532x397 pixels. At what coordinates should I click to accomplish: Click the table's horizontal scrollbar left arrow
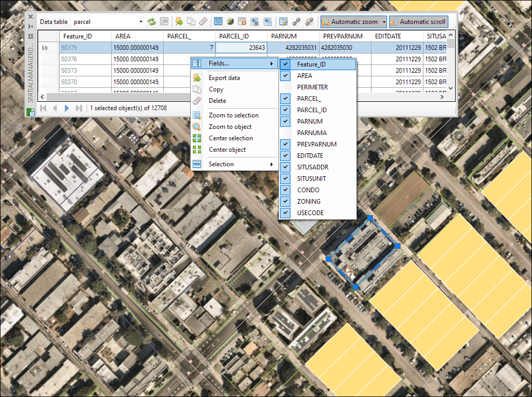[x=42, y=97]
